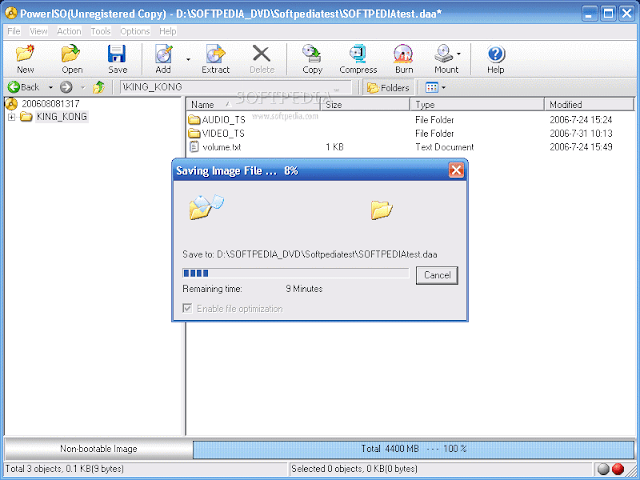Maximize the PowerISO window
Viewport: 640px width, 480px height.
click(x=608, y=14)
